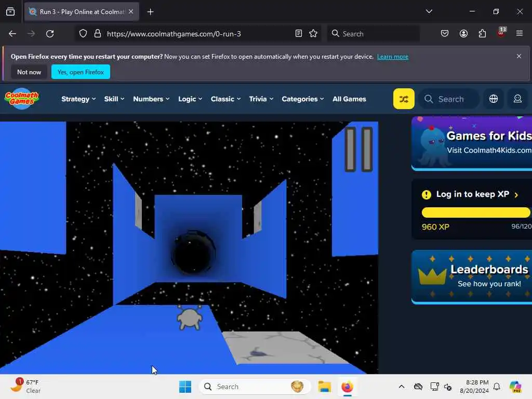Dismiss the Firefox notification bar
The width and height of the screenshot is (532, 399).
point(519,56)
